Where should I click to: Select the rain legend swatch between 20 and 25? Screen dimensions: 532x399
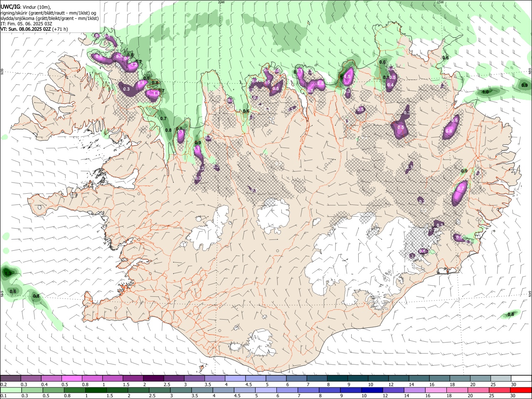[478, 390]
